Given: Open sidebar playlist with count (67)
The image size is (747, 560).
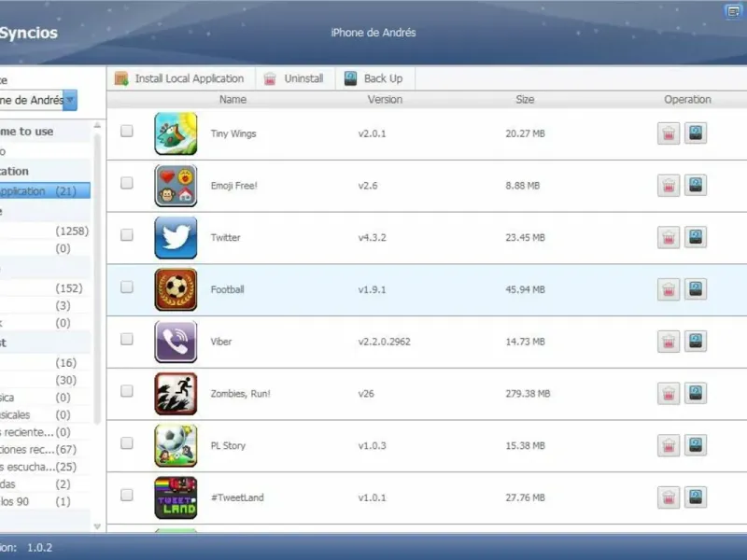Looking at the screenshot, I should 45,450.
